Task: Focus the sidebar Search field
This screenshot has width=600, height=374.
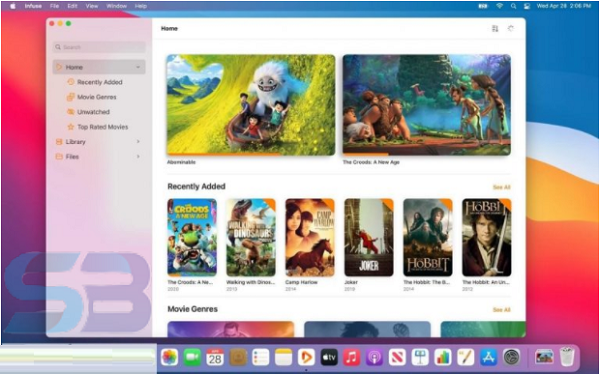Action: coord(99,47)
